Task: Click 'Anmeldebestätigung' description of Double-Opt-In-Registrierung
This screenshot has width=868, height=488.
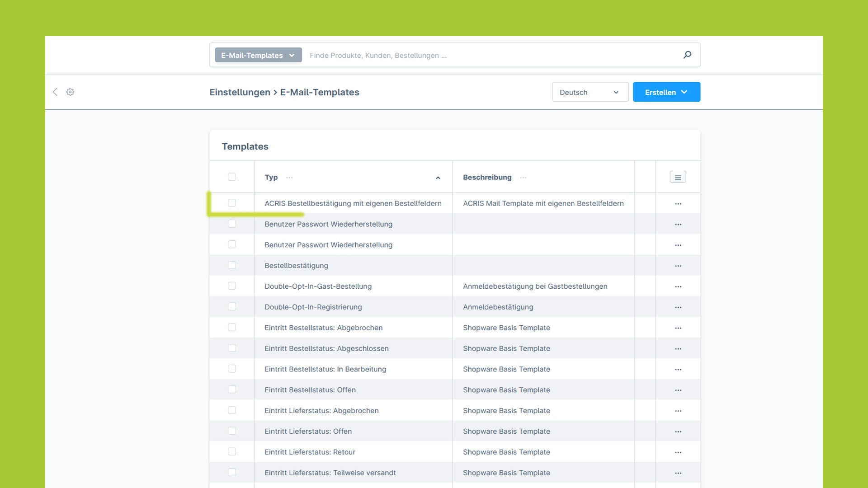Action: click(x=498, y=307)
